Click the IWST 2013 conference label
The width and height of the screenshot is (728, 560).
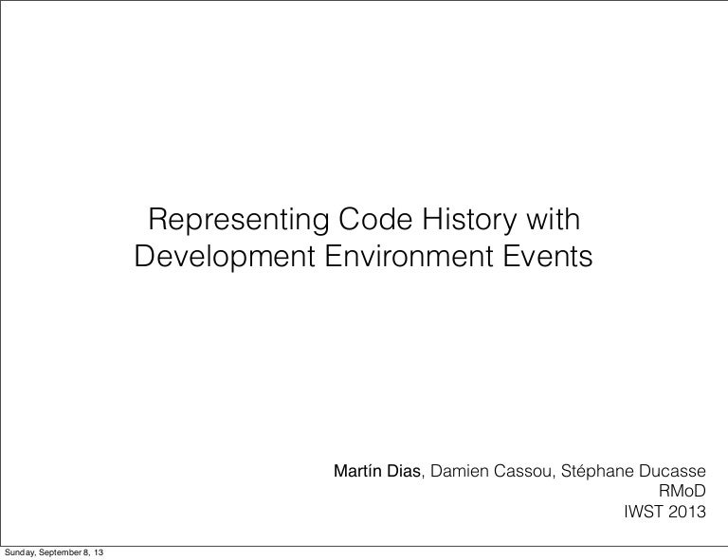click(664, 514)
